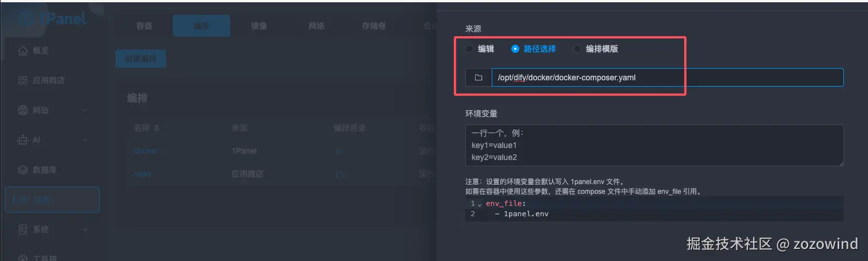This screenshot has height=261, width=868.
Task: Open the highlighted 容器 sidebar menu item
Action: point(52,200)
